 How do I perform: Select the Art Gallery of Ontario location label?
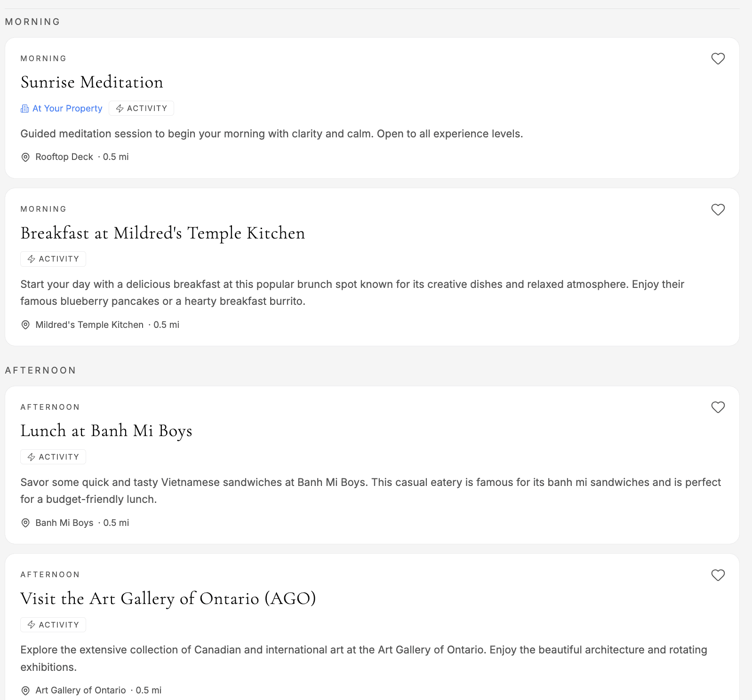81,691
